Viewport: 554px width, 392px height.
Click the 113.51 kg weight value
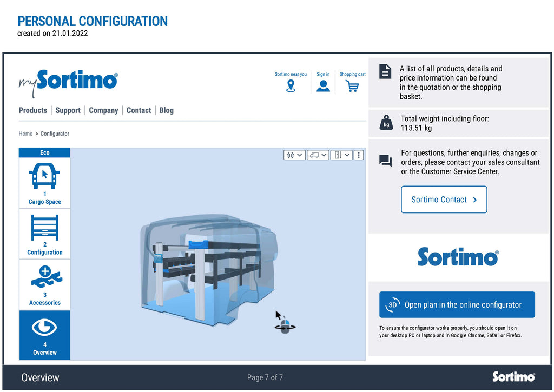click(x=416, y=128)
